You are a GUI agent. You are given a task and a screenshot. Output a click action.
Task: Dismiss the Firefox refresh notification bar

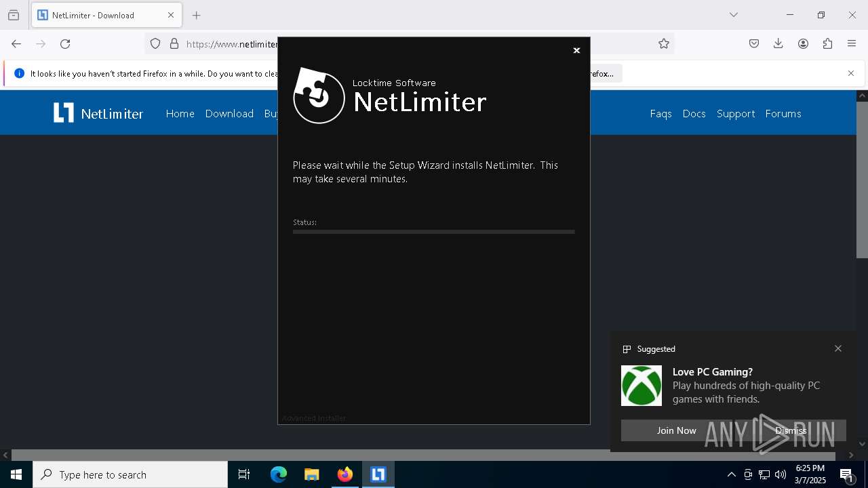[851, 73]
